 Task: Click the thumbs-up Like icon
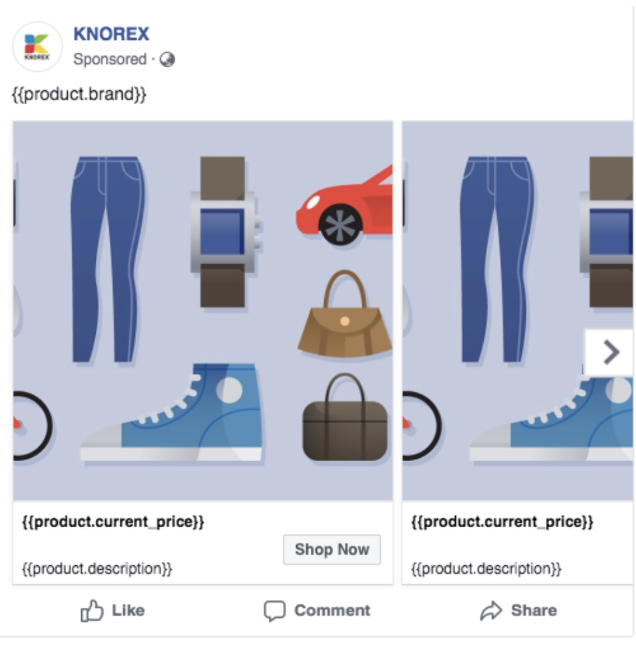click(92, 611)
